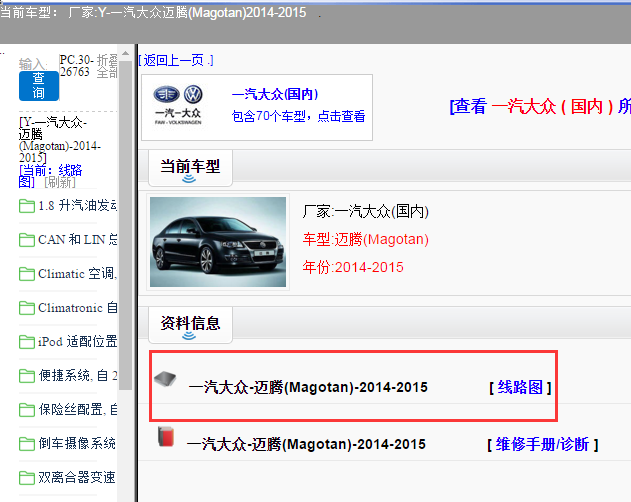Click the 一汽大众-迈腾(Magotan)-2014-2015 title in 维修手册 row
Viewport: 631px width, 502px height.
click(307, 444)
